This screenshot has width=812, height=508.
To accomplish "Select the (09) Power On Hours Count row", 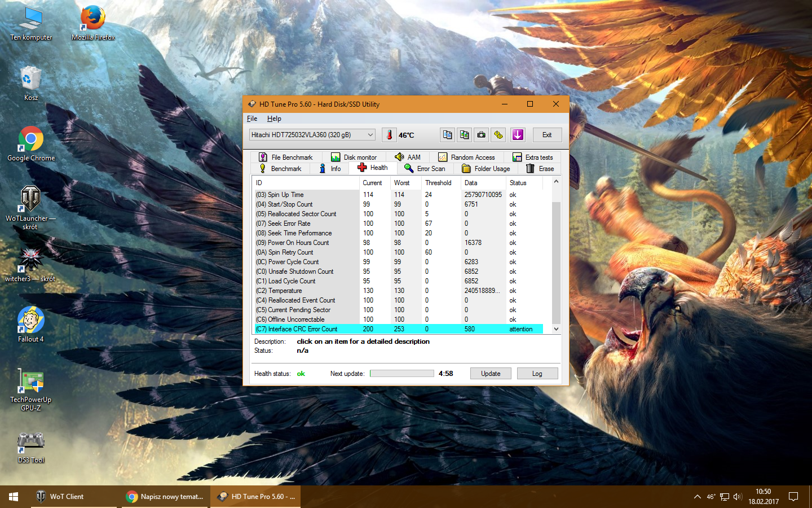I will click(x=398, y=243).
